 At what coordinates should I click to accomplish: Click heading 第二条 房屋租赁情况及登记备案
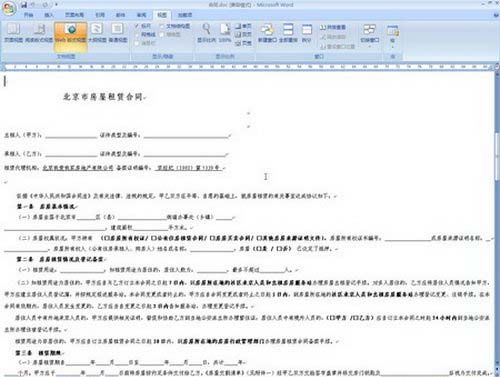[x=60, y=259]
